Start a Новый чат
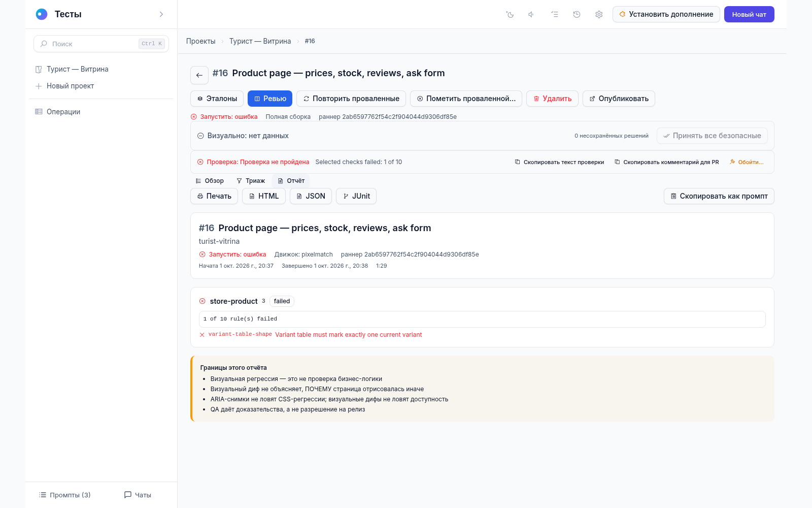Image resolution: width=812 pixels, height=508 pixels. point(749,14)
